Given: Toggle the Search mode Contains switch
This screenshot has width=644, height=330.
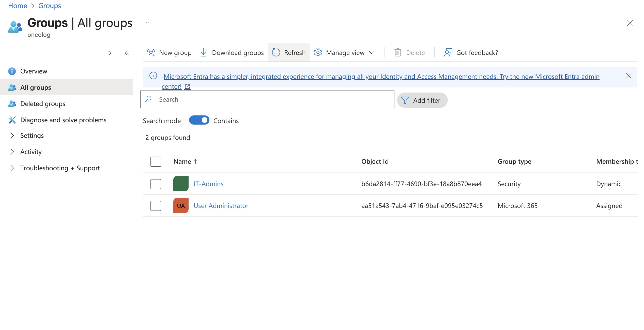Looking at the screenshot, I should point(199,120).
